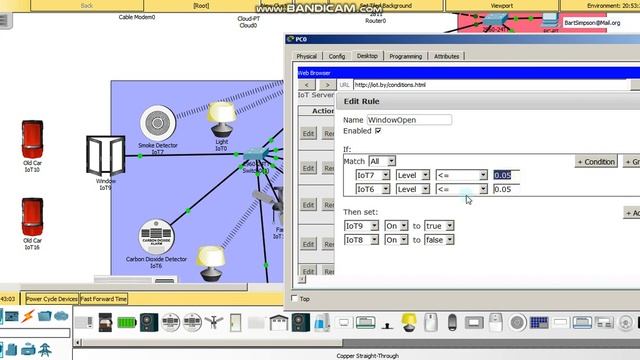Toggle the Top checkbox in PC0 window
The width and height of the screenshot is (640, 360).
pos(294,298)
